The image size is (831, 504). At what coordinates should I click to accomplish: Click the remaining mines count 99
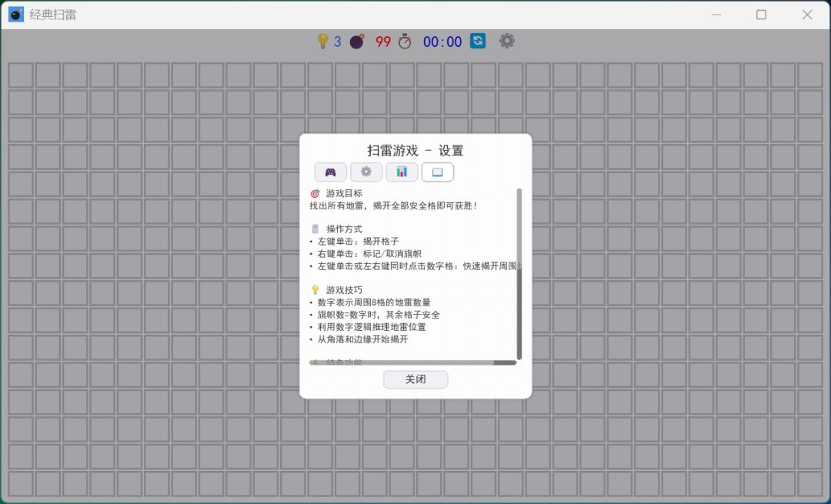click(382, 42)
